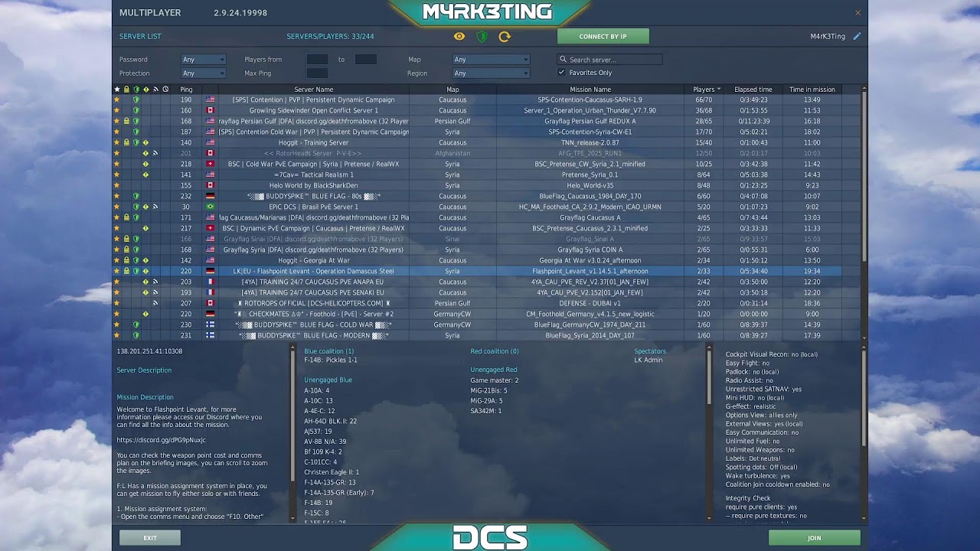The width and height of the screenshot is (980, 551).
Task: Select Red coalition (0) heading
Action: [495, 351]
